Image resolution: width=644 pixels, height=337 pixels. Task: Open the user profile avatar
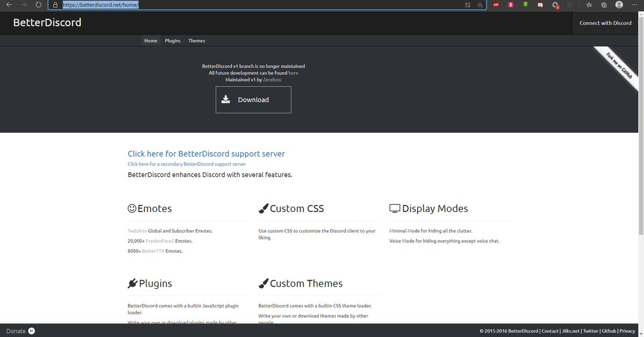[x=619, y=5]
